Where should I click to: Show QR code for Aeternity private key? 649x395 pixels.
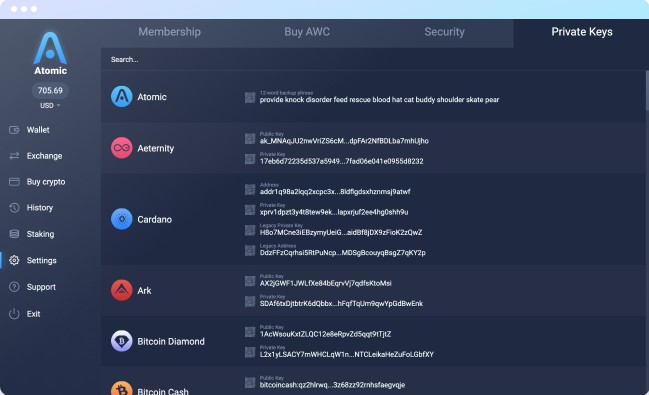tap(250, 159)
